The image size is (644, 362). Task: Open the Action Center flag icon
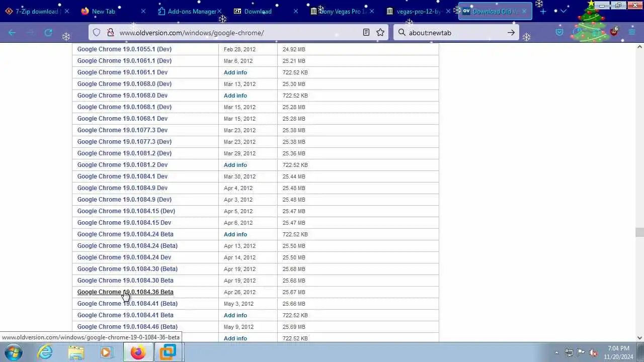pyautogui.click(x=581, y=352)
